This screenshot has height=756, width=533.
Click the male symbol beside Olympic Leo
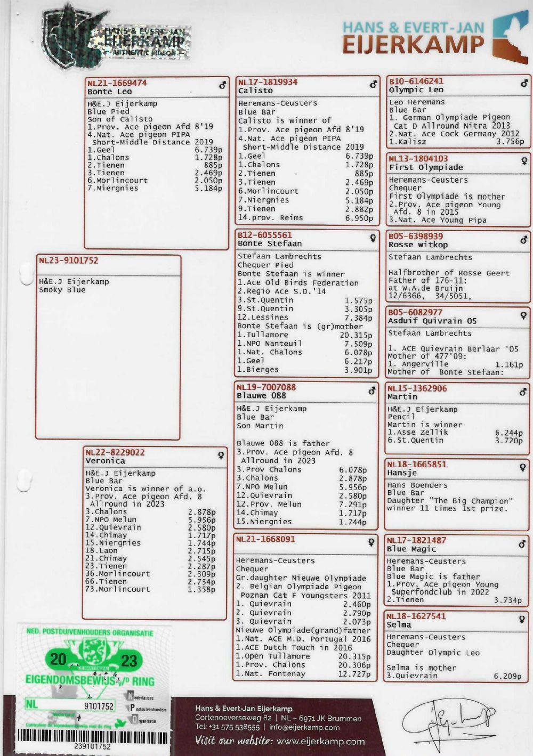[x=524, y=83]
